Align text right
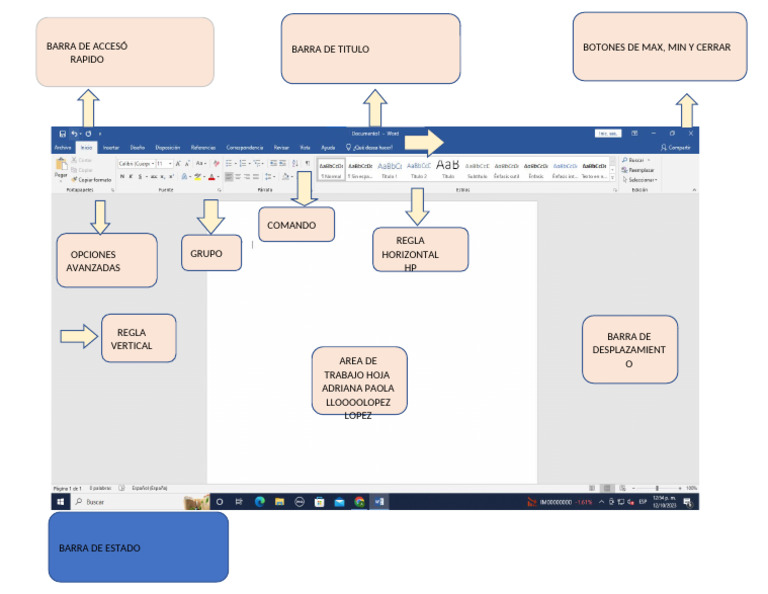Image resolution: width=768 pixels, height=594 pixels. tap(246, 176)
